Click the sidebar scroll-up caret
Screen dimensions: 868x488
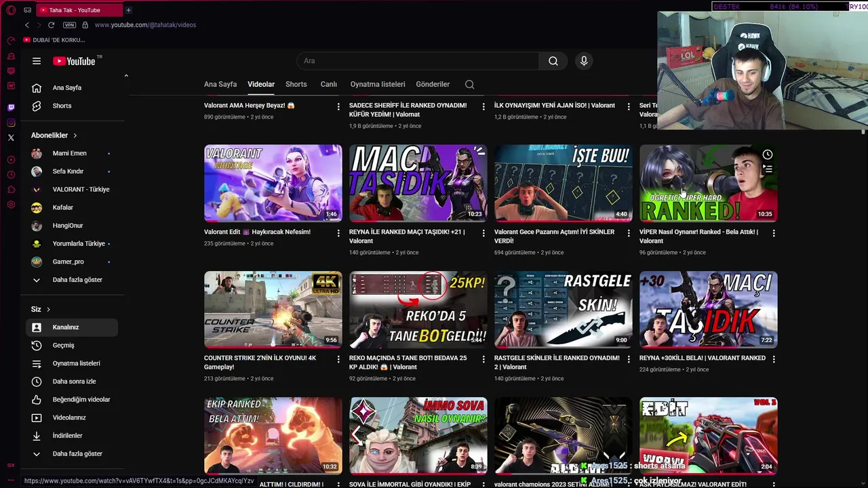coord(126,76)
